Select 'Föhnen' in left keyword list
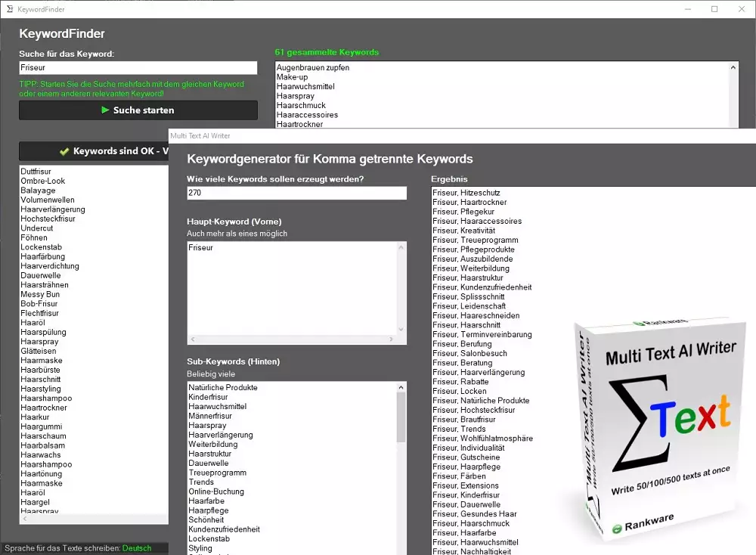Viewport: 756px width, 555px height. tap(34, 237)
